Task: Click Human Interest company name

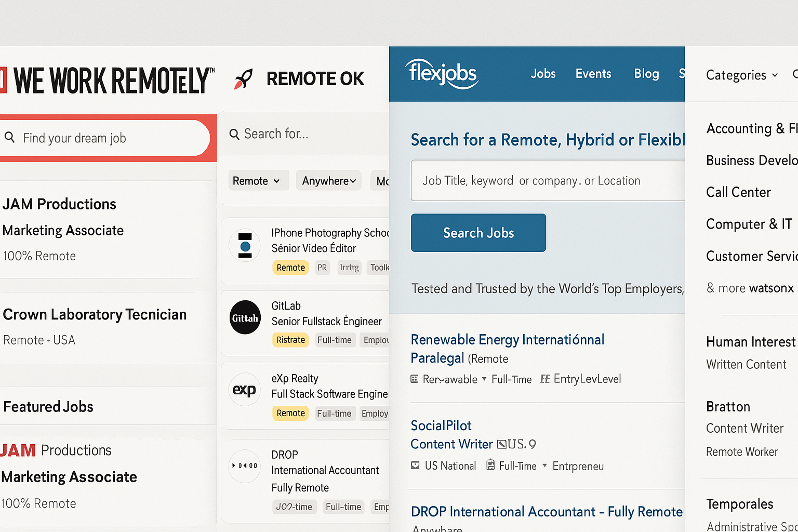Action: coord(751,341)
